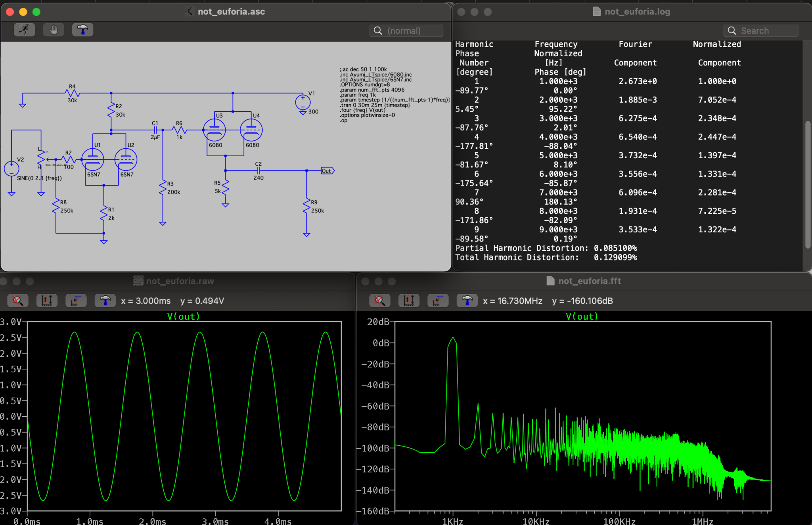The image size is (812, 525).
Task: Select the U3 6080 tube symbol
Action: [x=214, y=130]
